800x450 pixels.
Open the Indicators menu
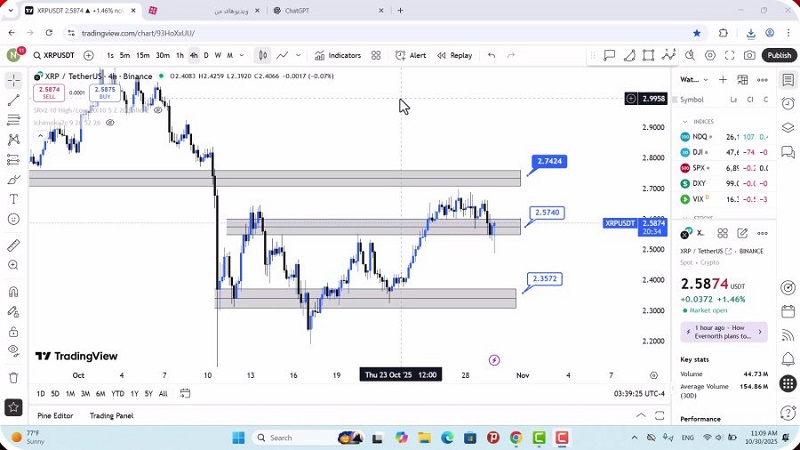pos(337,56)
